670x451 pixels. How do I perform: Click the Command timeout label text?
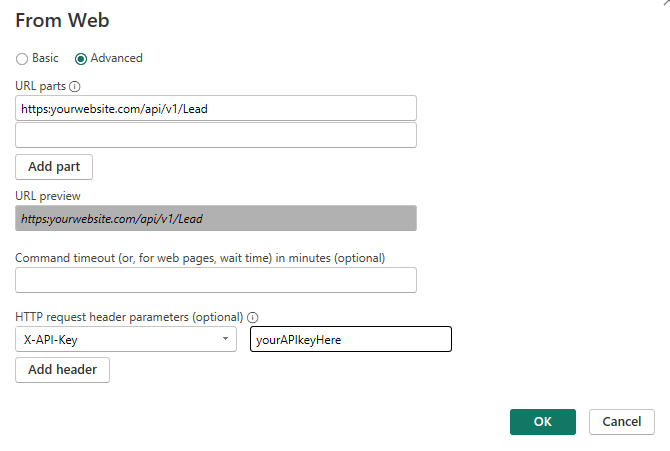point(200,257)
